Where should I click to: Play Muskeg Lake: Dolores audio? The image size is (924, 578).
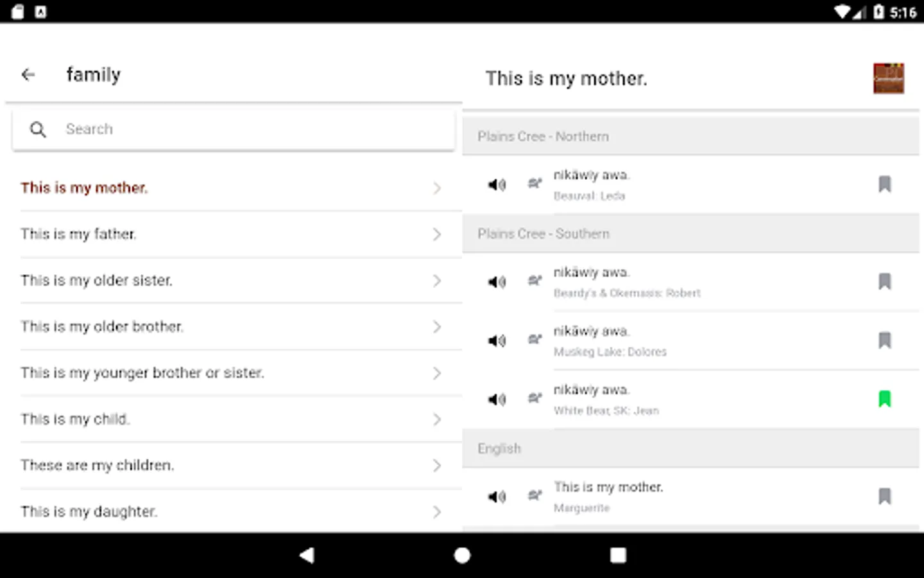497,340
